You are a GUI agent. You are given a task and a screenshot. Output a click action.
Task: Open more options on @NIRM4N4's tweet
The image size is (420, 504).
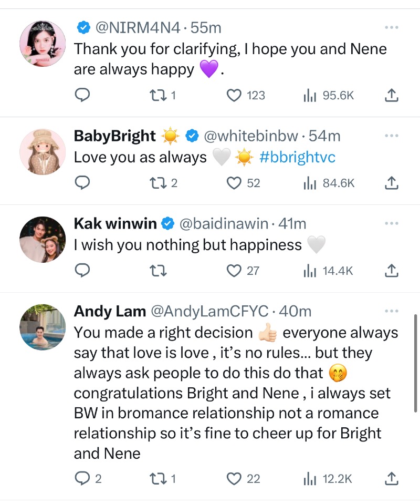[x=391, y=27]
